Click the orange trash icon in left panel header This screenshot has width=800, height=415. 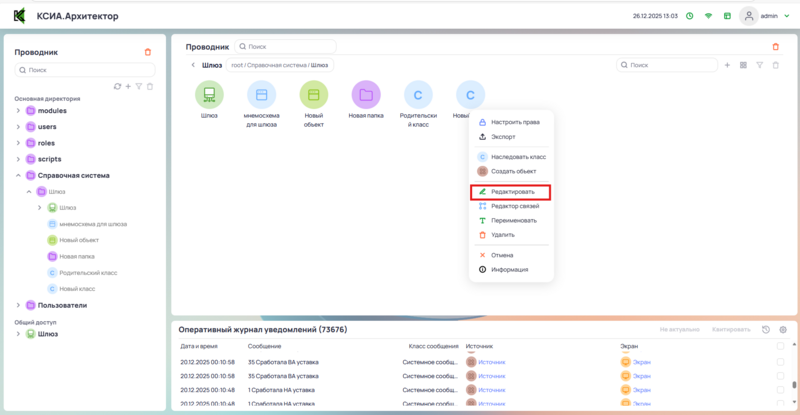[148, 52]
